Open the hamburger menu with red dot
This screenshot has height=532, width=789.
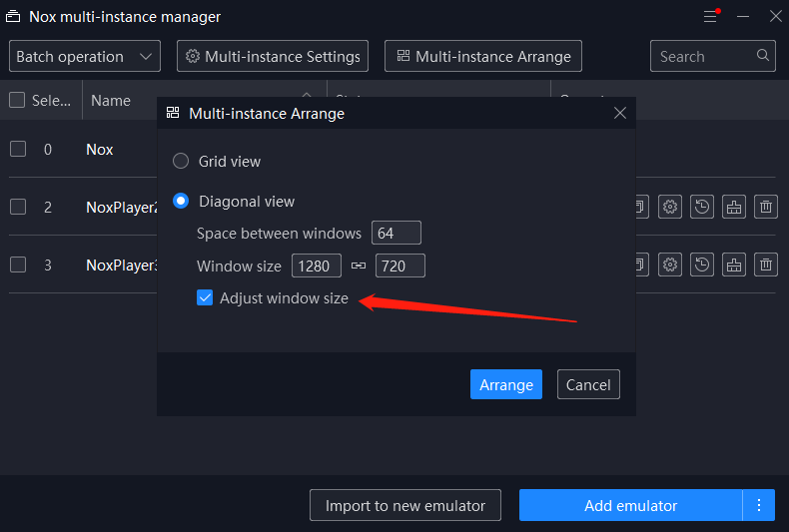click(x=711, y=17)
